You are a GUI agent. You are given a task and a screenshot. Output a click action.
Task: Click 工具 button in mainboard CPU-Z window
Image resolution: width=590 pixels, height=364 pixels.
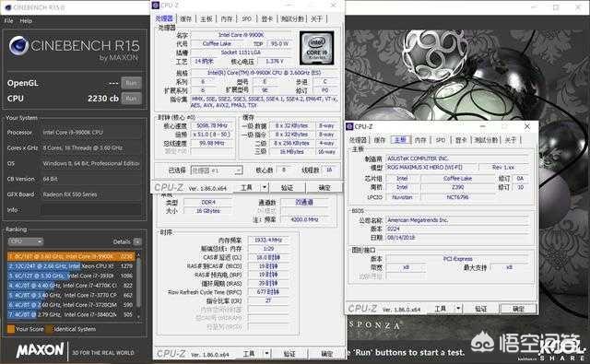pyautogui.click(x=441, y=309)
